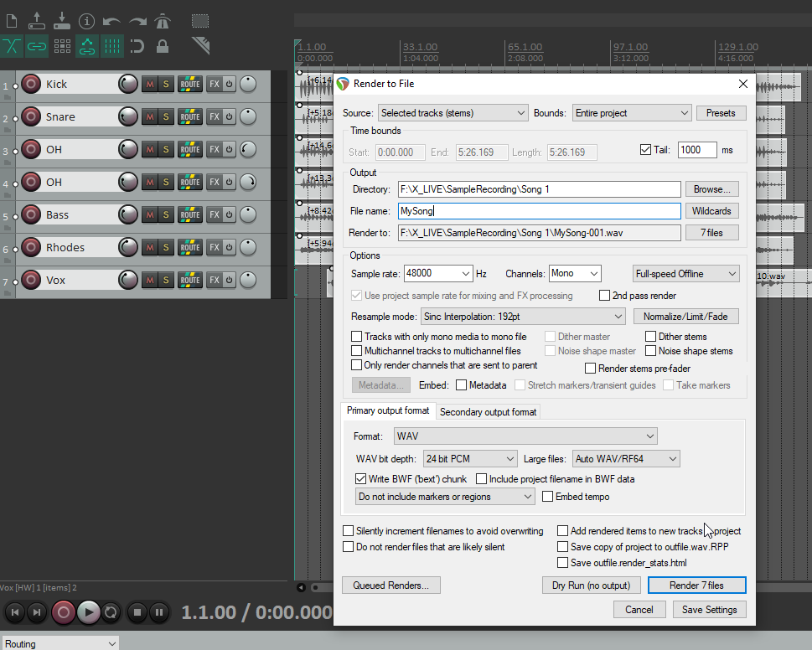Image resolution: width=812 pixels, height=650 pixels.
Task: Click the transport Play button
Action: tap(89, 613)
